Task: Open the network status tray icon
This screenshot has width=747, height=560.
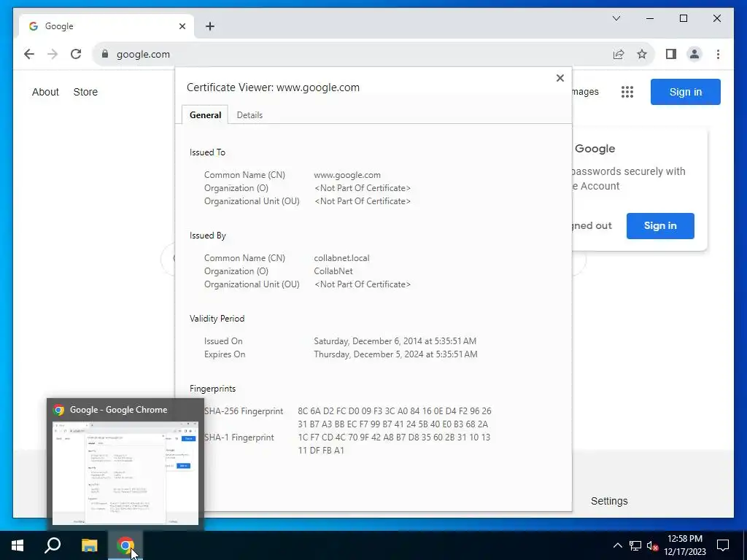Action: pyautogui.click(x=635, y=545)
